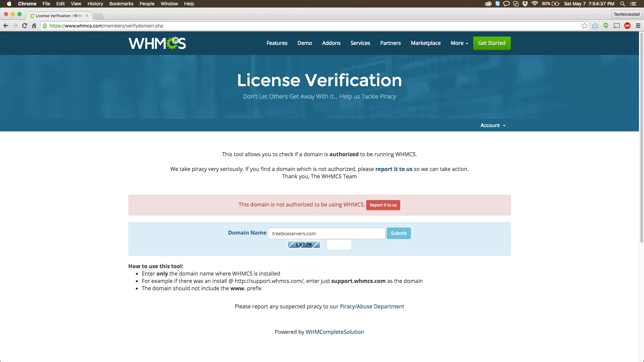
Task: Click the date and time in menu bar
Action: pyautogui.click(x=589, y=4)
